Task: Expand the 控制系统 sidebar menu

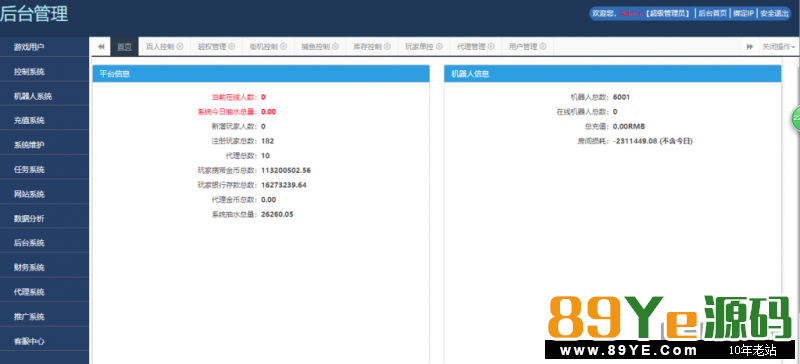Action: pos(44,71)
